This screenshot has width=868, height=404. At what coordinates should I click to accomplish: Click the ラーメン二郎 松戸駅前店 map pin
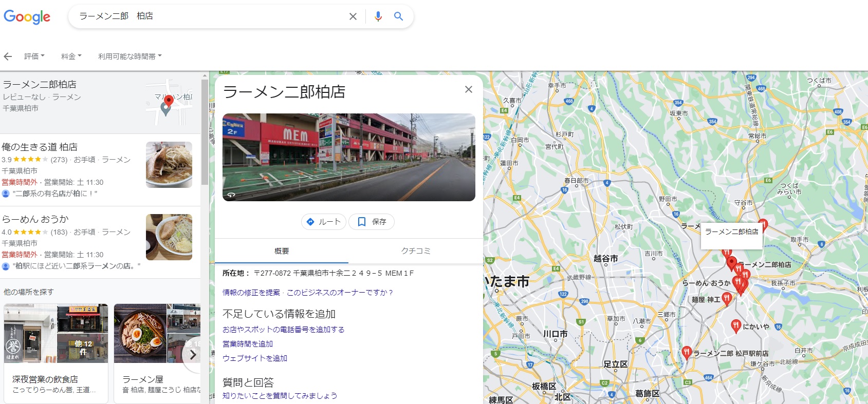(x=687, y=352)
